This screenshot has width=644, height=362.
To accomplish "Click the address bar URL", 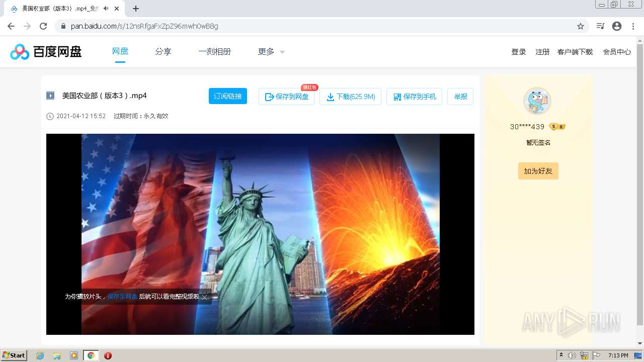I will [144, 26].
